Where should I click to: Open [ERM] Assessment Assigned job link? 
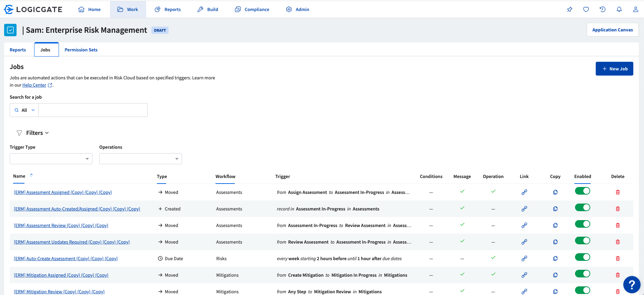coord(63,192)
